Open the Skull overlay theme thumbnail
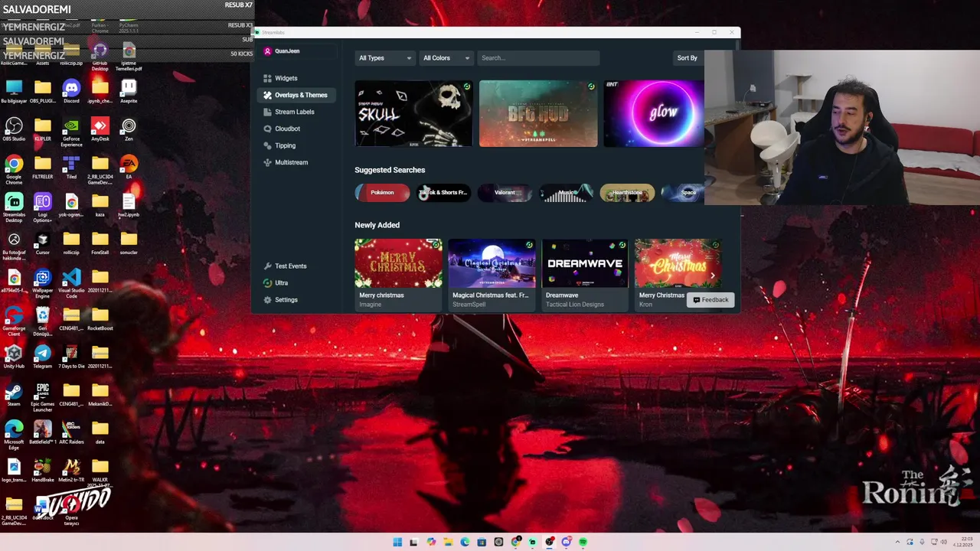The image size is (980, 551). (413, 114)
